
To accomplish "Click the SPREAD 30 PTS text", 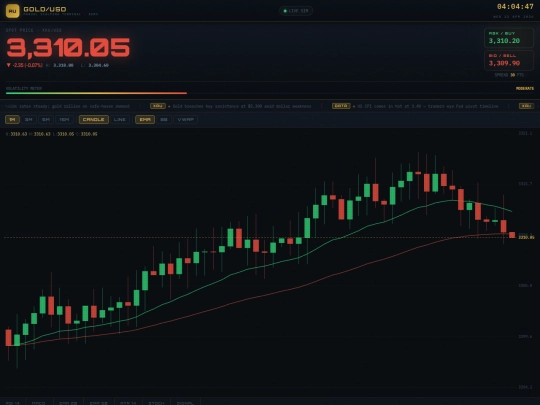I will pos(509,75).
